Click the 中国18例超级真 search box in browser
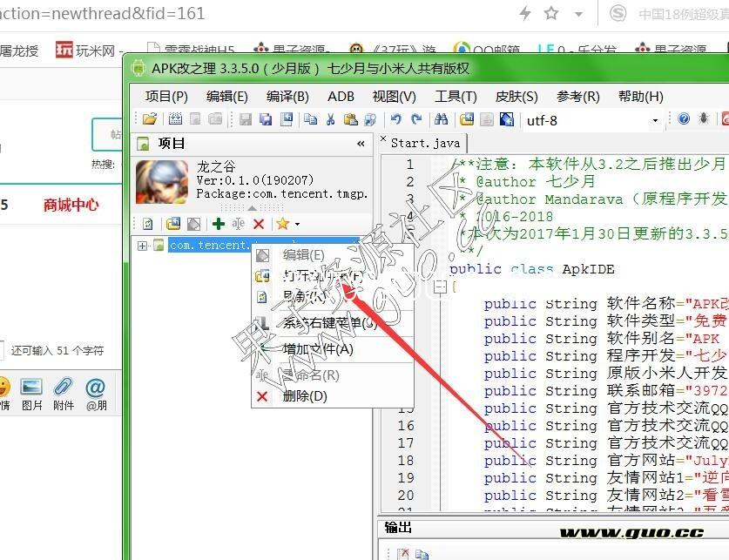Viewport: 729px width, 560px height. click(x=684, y=14)
